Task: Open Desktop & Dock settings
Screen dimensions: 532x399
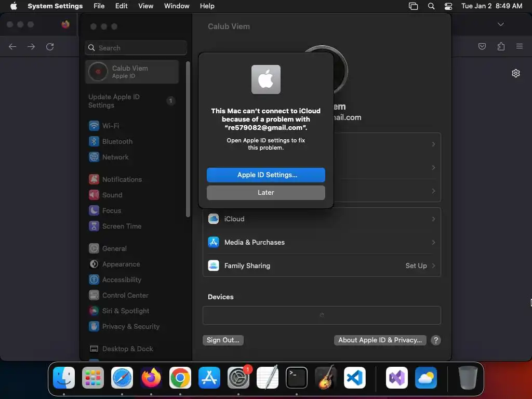Action: (x=132, y=349)
